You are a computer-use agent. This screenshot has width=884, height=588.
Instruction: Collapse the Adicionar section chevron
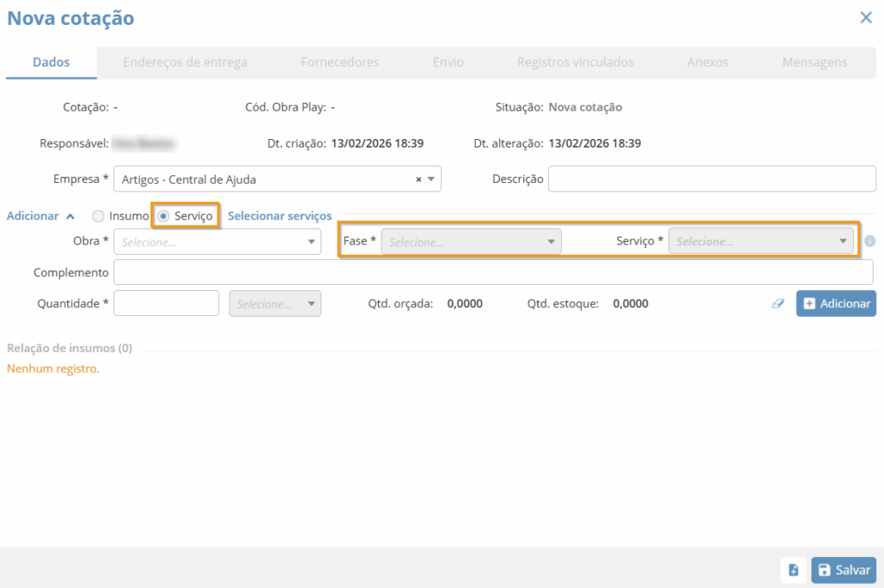coord(70,217)
